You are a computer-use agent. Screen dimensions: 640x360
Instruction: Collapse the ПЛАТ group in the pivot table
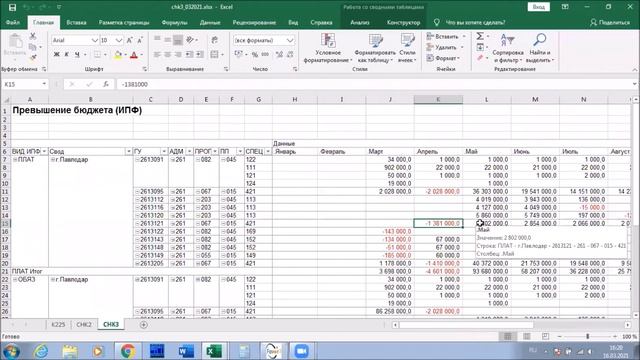pyautogui.click(x=15, y=160)
